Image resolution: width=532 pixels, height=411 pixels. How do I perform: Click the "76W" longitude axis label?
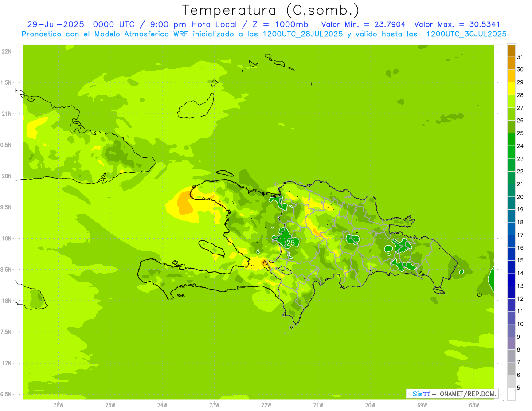pos(58,405)
